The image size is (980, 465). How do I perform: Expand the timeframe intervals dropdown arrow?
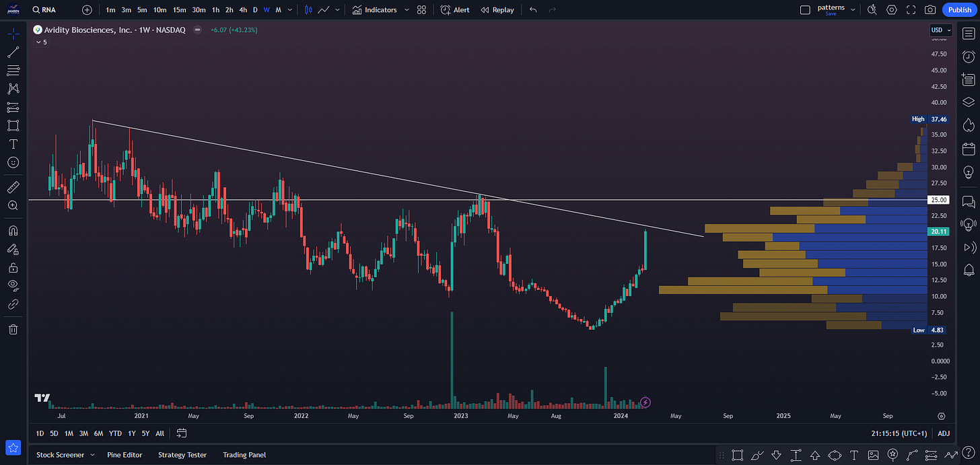[x=289, y=10]
